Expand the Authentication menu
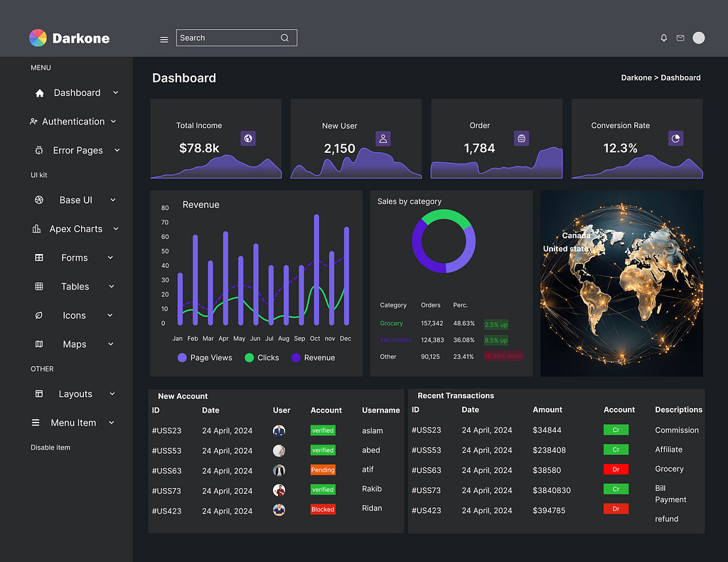The image size is (728, 562). [x=74, y=122]
